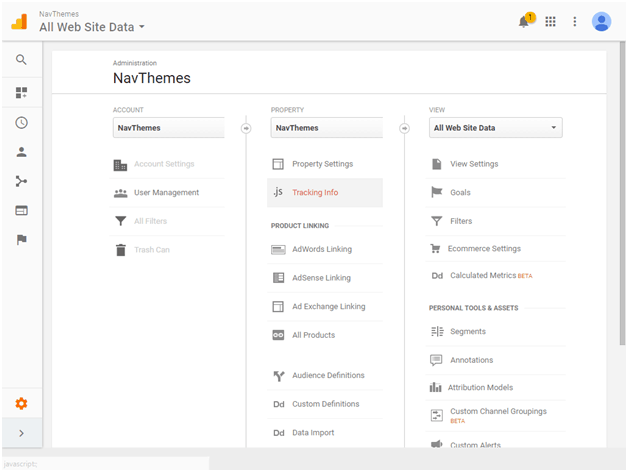Click arrow circle between Account and Property
Viewport: 628px width, 472px height.
click(x=246, y=128)
